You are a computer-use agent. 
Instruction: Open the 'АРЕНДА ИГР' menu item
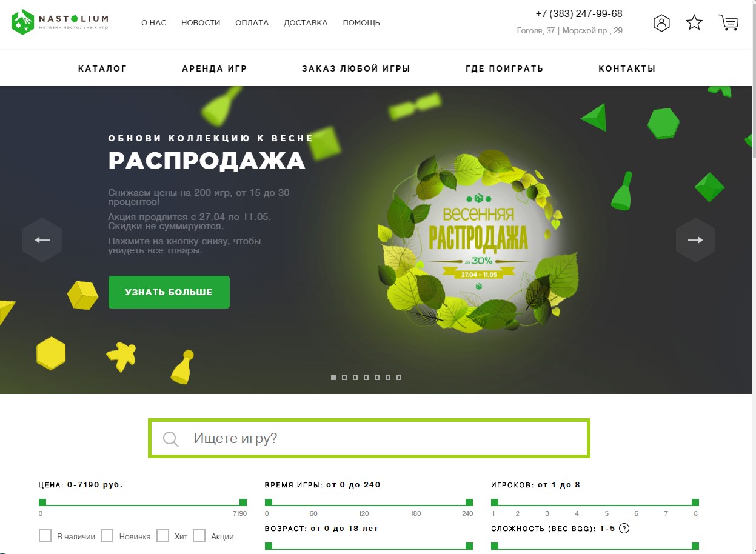click(x=215, y=68)
